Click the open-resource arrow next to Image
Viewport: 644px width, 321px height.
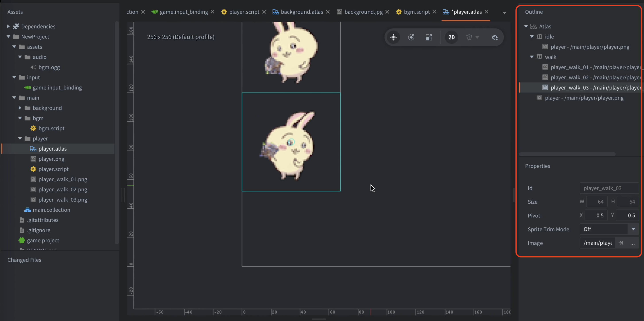621,243
